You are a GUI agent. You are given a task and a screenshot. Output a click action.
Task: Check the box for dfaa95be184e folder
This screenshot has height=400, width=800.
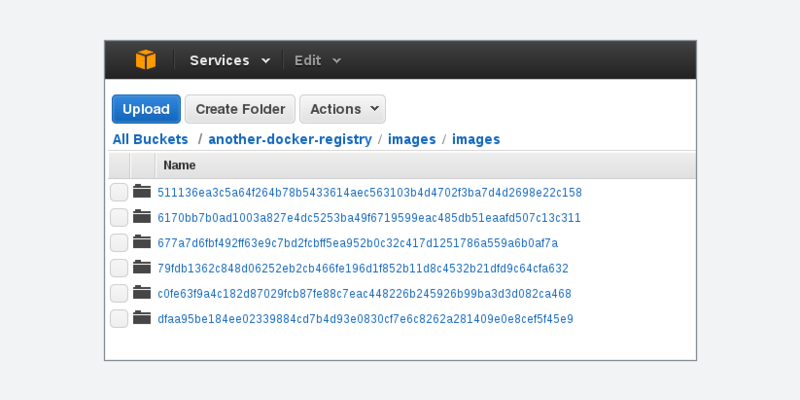coord(118,319)
